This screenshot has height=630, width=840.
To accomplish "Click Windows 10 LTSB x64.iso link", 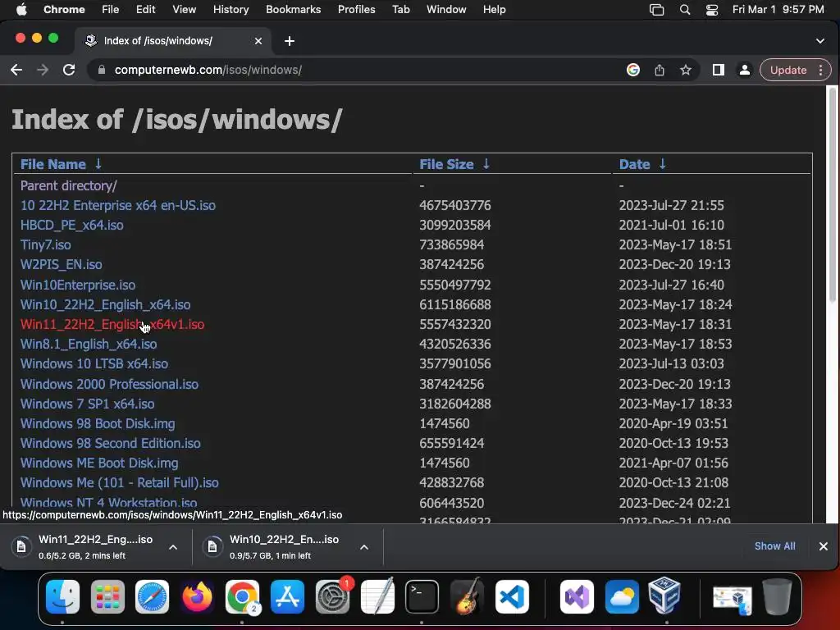I will click(94, 363).
